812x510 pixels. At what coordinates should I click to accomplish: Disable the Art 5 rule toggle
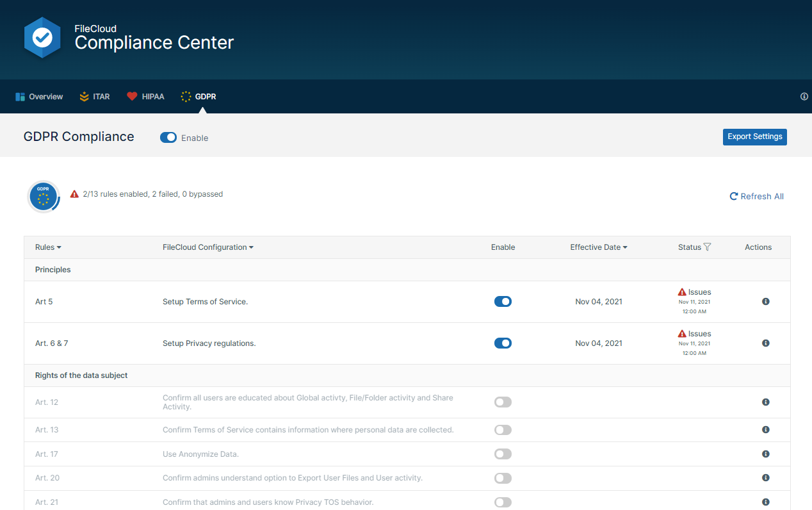click(x=503, y=301)
